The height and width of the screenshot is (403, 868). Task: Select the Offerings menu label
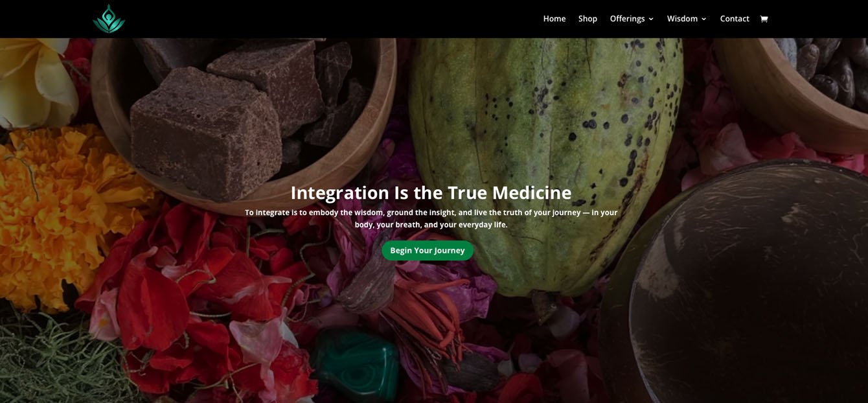pyautogui.click(x=627, y=19)
